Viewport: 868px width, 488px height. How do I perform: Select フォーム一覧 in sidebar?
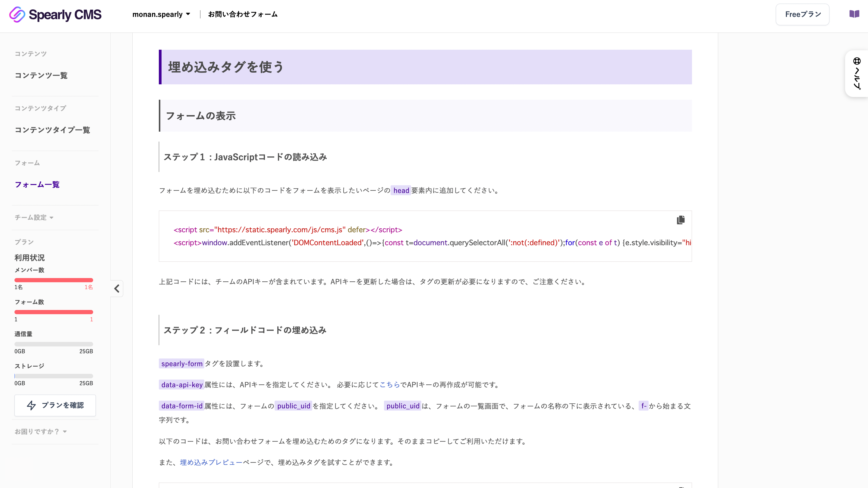(37, 185)
